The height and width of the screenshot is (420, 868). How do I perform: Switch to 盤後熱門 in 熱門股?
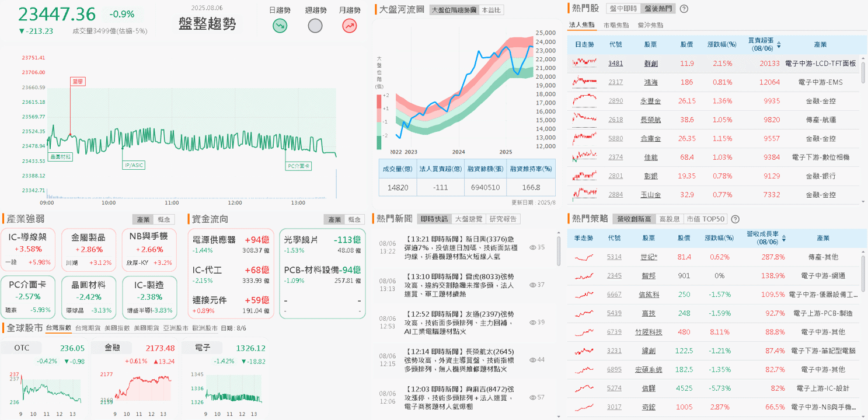[x=657, y=9]
